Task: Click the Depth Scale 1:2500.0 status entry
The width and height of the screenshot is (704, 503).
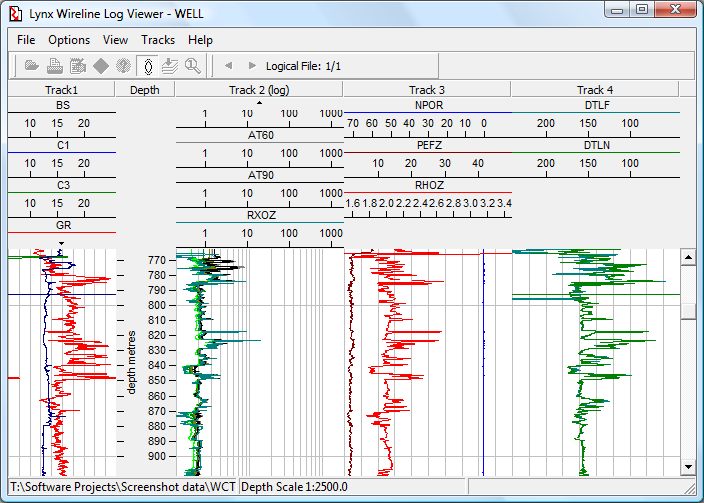Action: [x=294, y=487]
